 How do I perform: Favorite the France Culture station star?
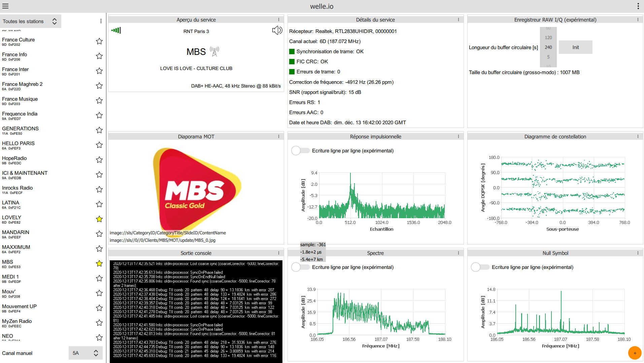pyautogui.click(x=99, y=41)
